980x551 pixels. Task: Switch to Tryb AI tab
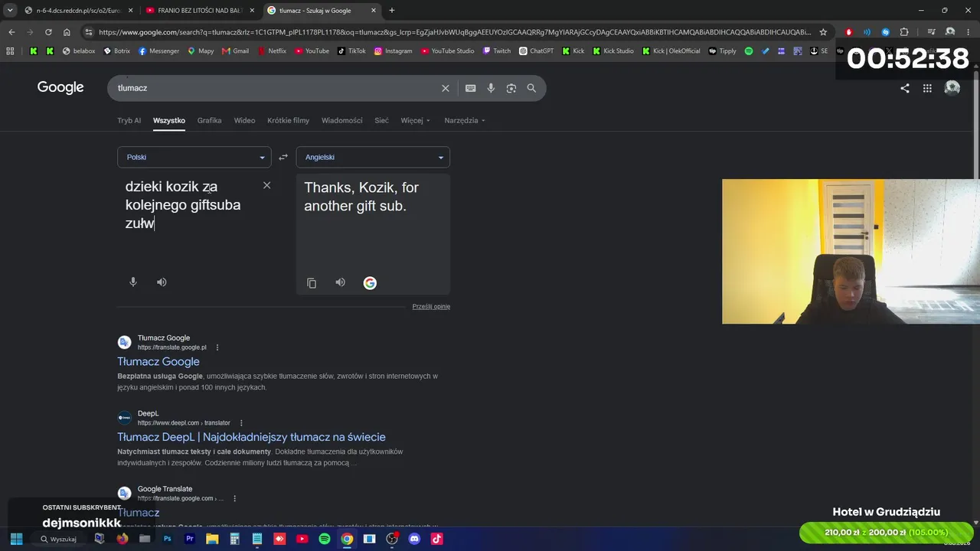tap(129, 121)
